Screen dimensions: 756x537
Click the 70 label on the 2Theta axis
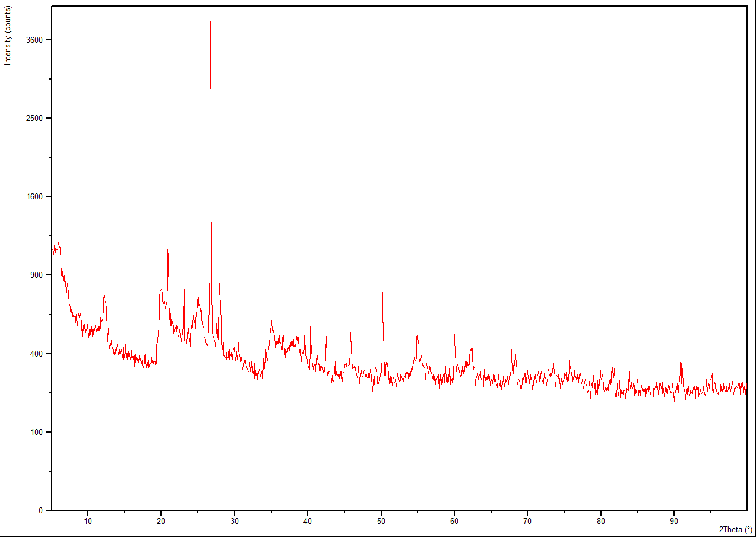tap(527, 521)
